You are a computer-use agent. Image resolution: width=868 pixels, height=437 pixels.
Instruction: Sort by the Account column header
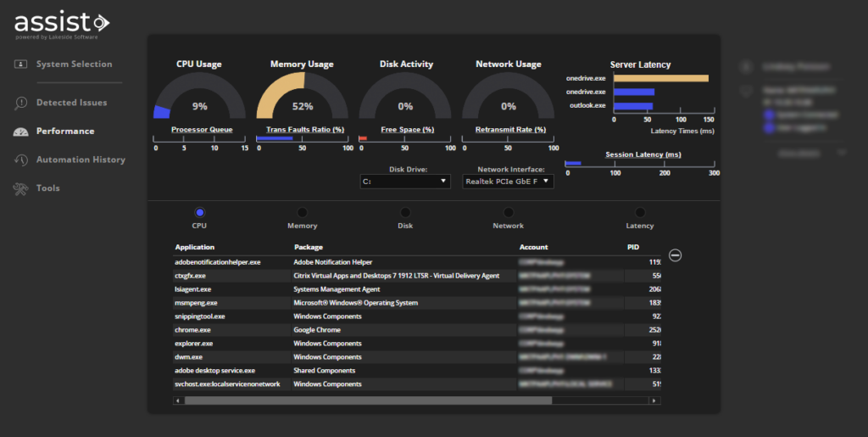point(534,247)
